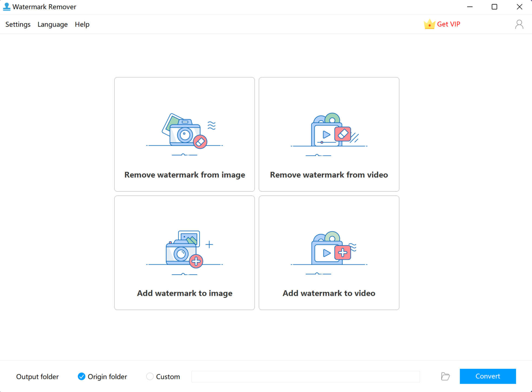Click the Watermark Remover stamp logo

[6, 7]
